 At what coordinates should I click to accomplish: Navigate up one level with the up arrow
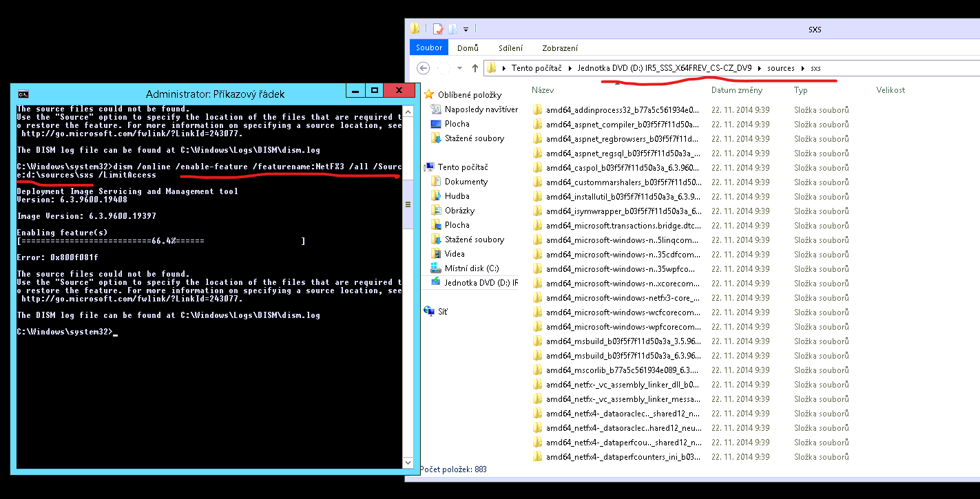tap(475, 68)
